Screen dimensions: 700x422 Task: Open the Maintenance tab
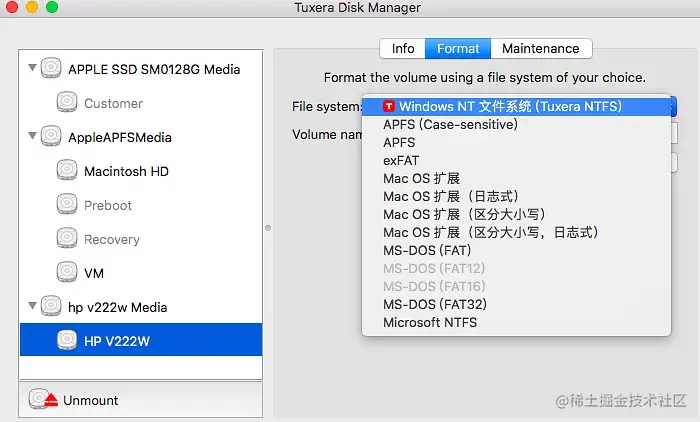541,48
